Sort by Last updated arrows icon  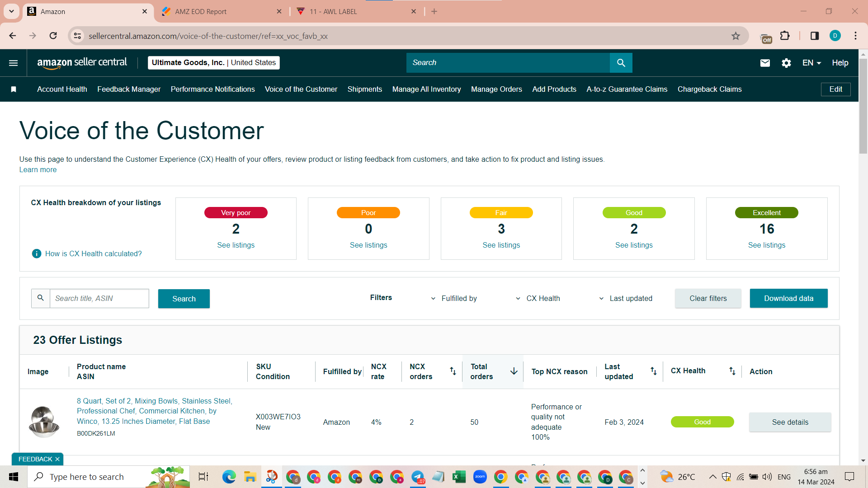point(654,371)
